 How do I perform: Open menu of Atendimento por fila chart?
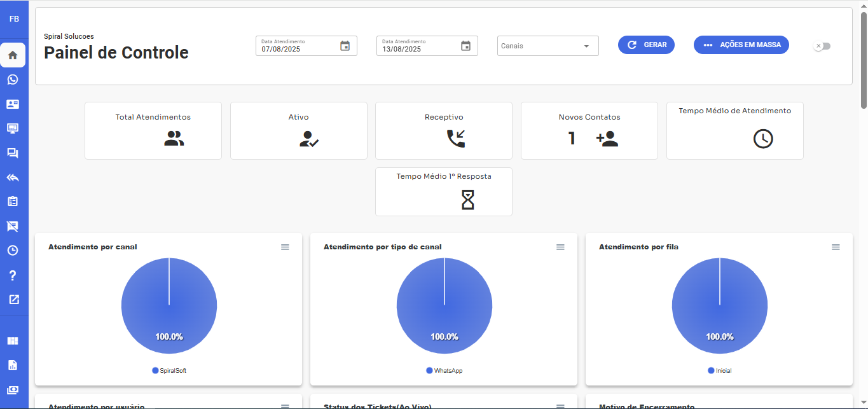tap(836, 247)
